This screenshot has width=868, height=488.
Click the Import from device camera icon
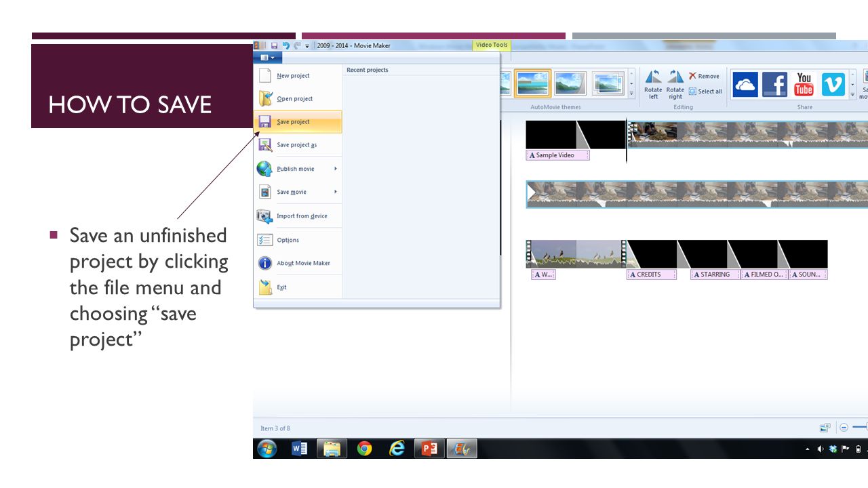click(x=264, y=216)
